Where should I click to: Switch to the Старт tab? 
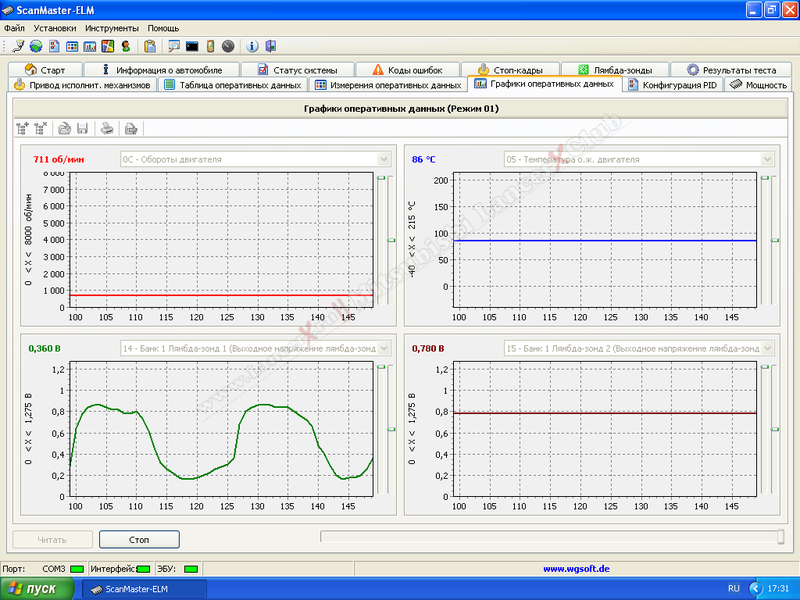(x=45, y=69)
